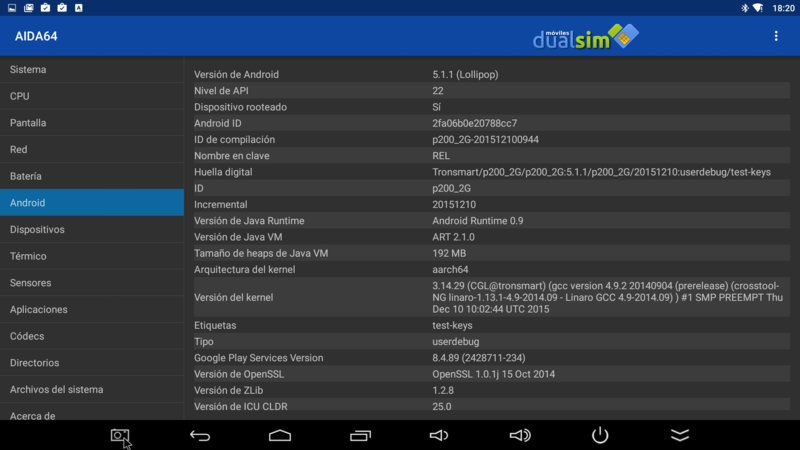This screenshot has height=450, width=800.
Task: Switch to the Pantalla section
Action: (x=92, y=122)
